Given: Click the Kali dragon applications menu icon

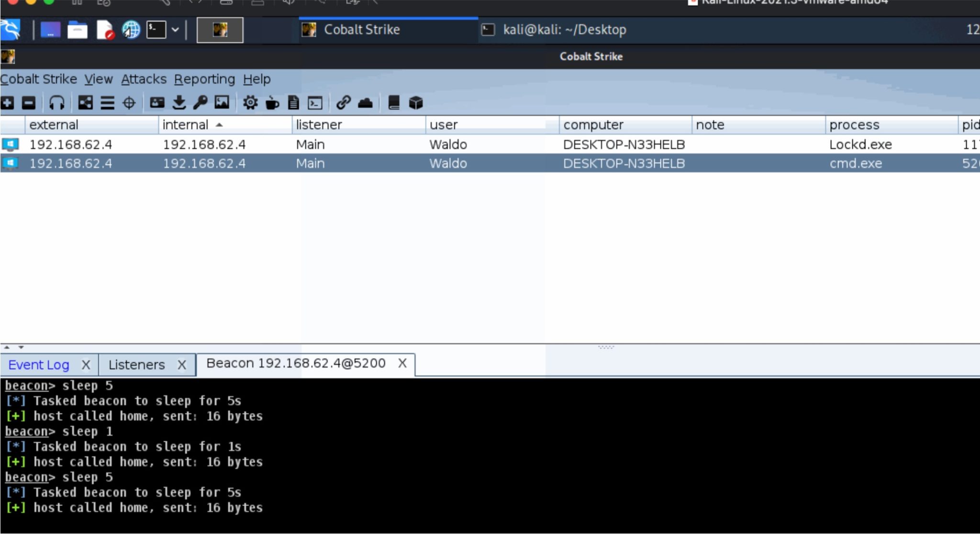Looking at the screenshot, I should click(x=11, y=30).
